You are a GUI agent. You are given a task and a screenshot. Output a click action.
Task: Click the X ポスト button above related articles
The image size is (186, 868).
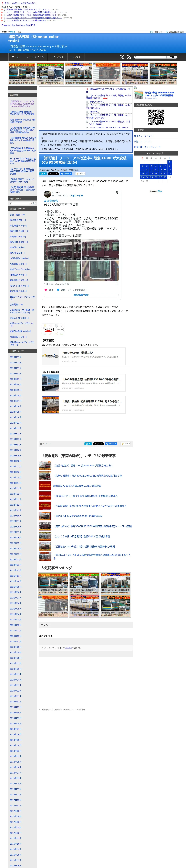click(99, 444)
